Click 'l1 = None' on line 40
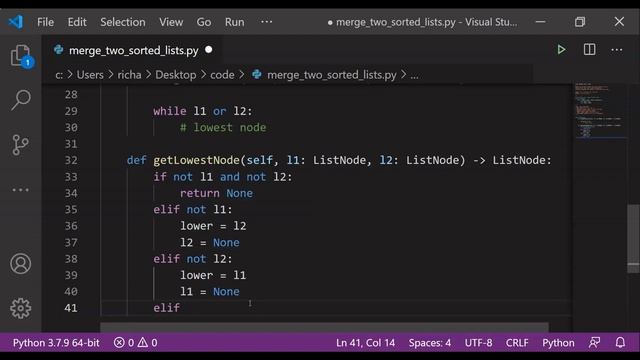The image size is (640, 360). [x=210, y=291]
